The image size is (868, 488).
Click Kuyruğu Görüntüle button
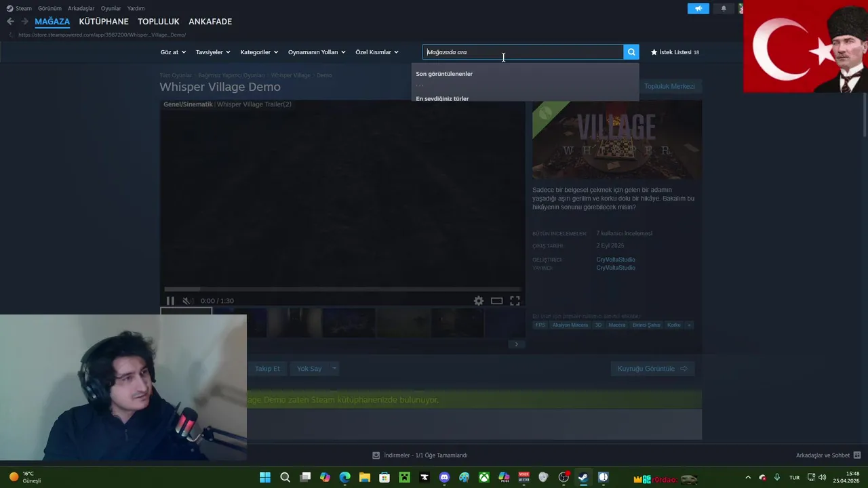pos(652,369)
